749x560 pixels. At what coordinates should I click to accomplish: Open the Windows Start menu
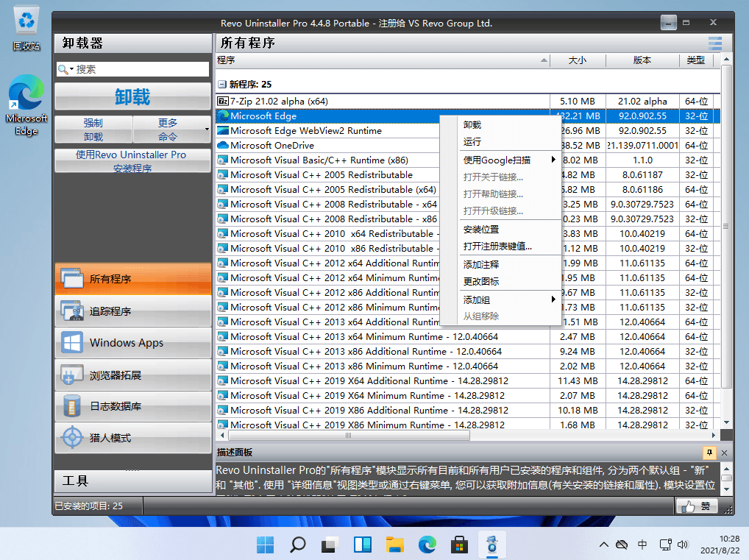[x=265, y=545]
